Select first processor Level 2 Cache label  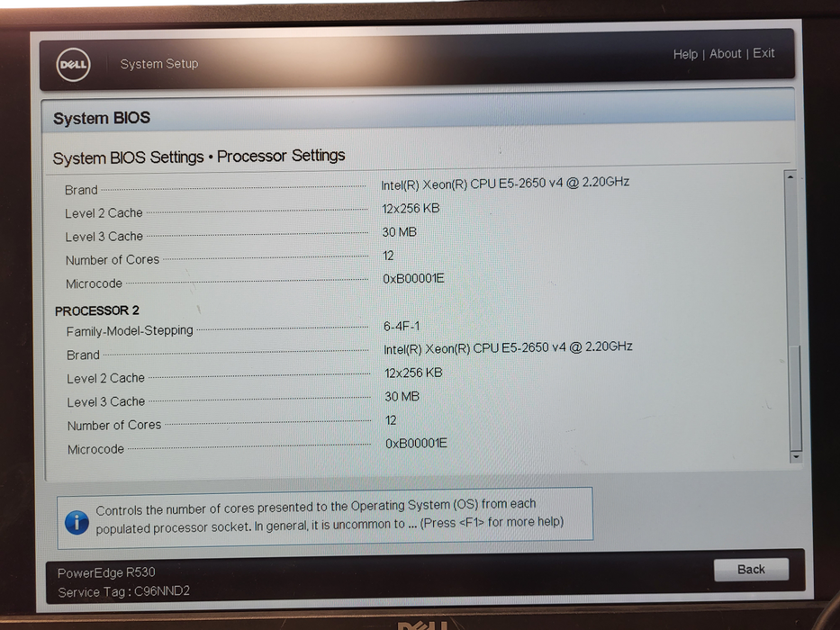pos(104,213)
